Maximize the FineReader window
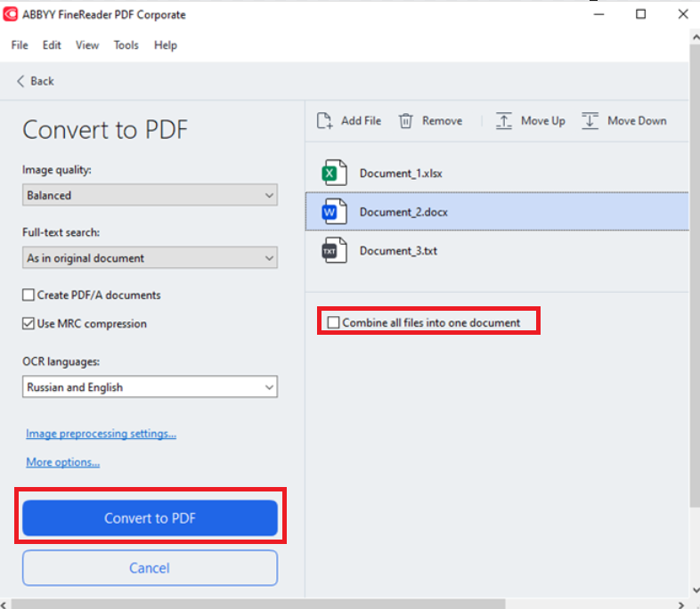This screenshot has width=700, height=609. click(640, 14)
